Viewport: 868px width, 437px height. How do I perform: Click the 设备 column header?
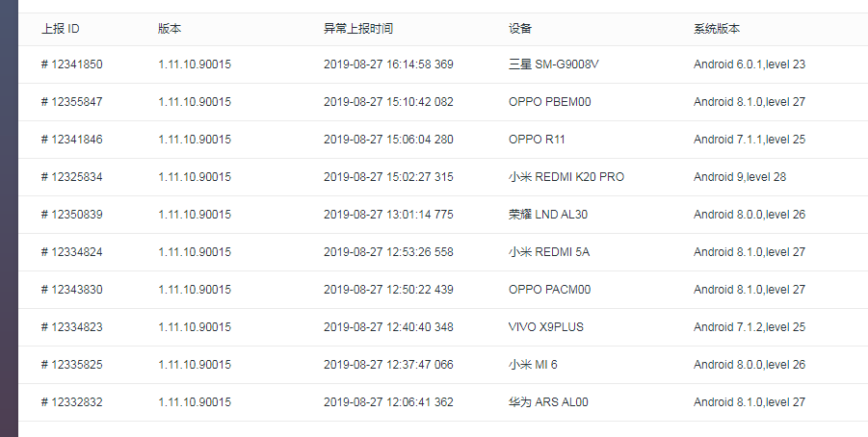pos(520,29)
